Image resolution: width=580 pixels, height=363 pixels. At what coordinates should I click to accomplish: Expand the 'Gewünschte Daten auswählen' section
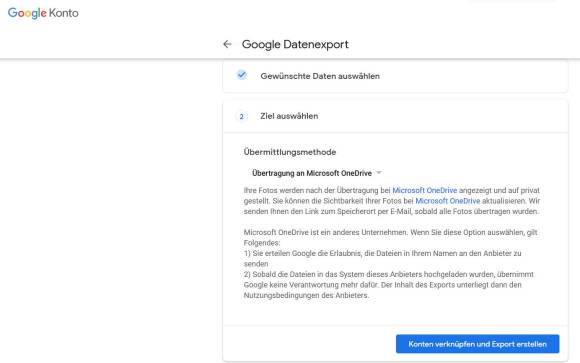pyautogui.click(x=395, y=76)
